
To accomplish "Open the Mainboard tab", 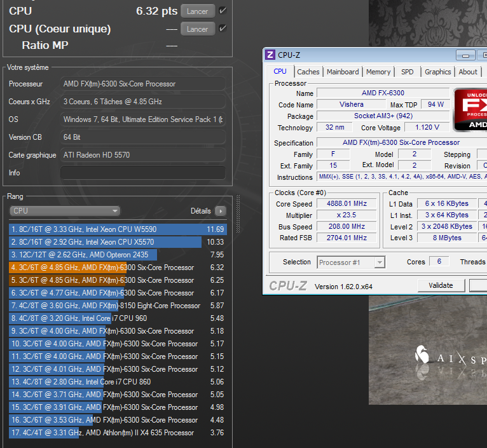I will pos(343,72).
